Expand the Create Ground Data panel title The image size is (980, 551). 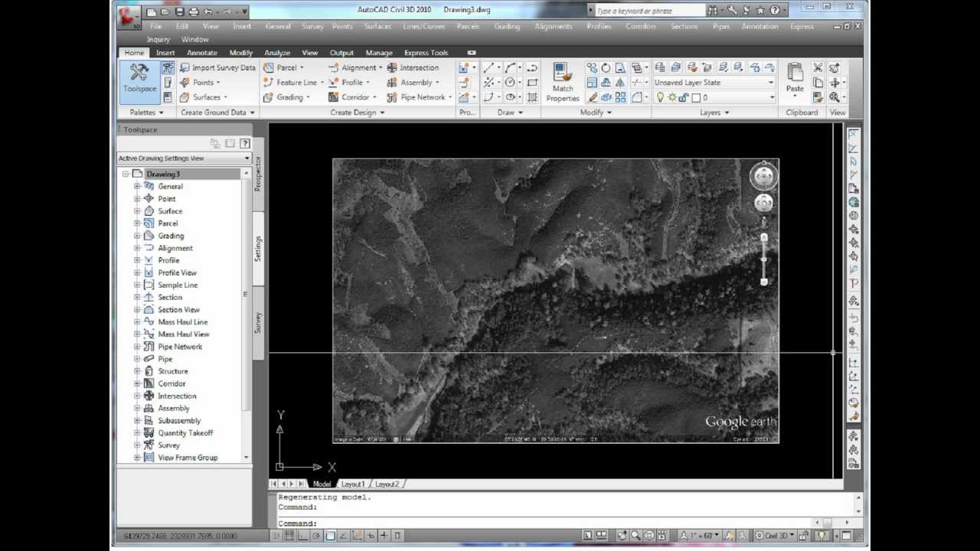click(x=217, y=112)
